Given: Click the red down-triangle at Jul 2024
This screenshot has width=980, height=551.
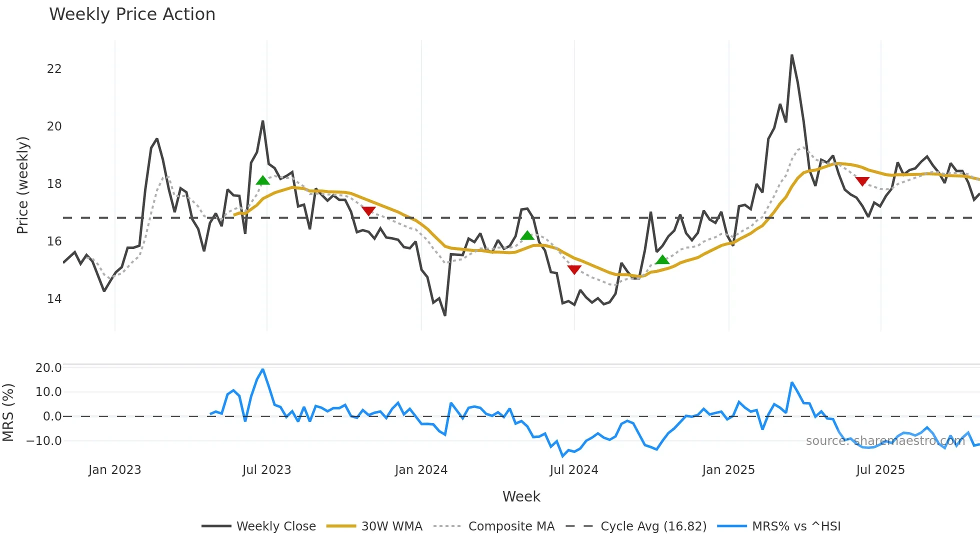Looking at the screenshot, I should pyautogui.click(x=574, y=270).
